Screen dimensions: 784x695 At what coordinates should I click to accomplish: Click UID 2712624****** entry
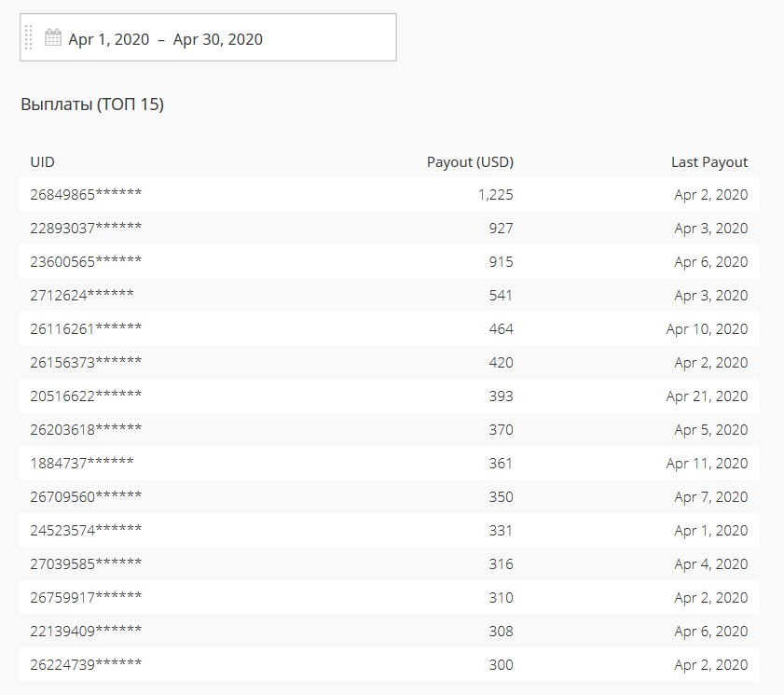82,296
